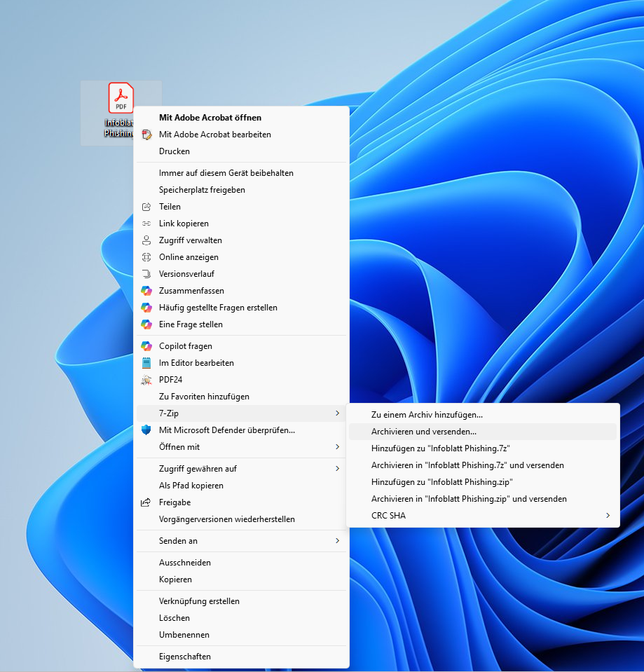
Task: Click Als Pfad kopieren
Action: pos(241,486)
